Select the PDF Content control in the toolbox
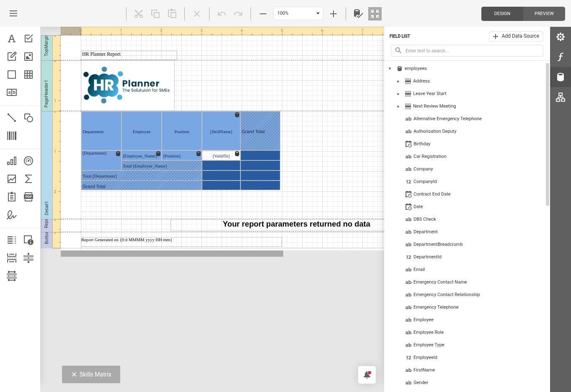 [x=28, y=197]
